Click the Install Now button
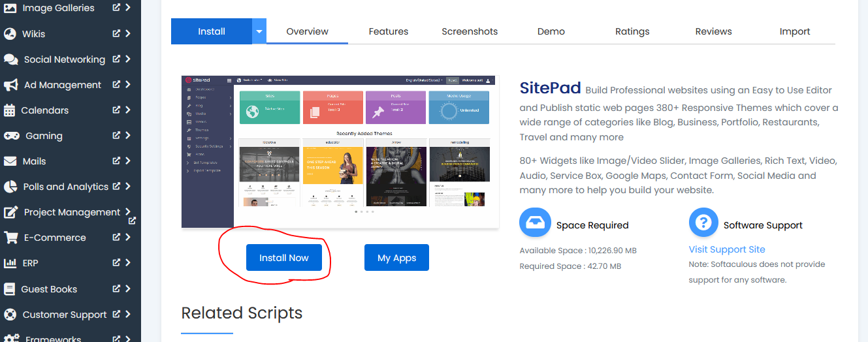Image resolution: width=868 pixels, height=342 pixels. (x=284, y=258)
